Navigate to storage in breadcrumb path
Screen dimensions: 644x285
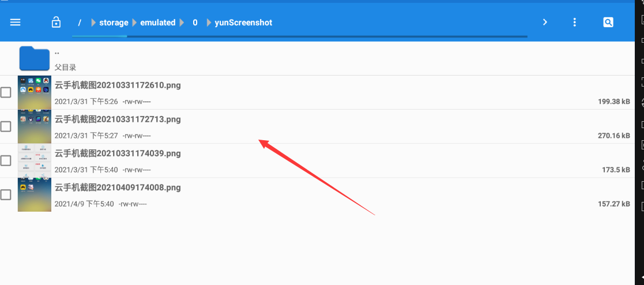(114, 22)
